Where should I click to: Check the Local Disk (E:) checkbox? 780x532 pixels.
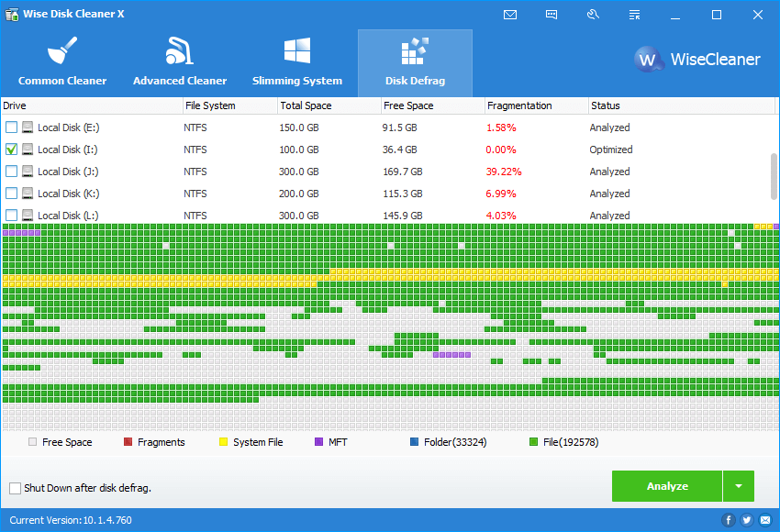tap(11, 127)
